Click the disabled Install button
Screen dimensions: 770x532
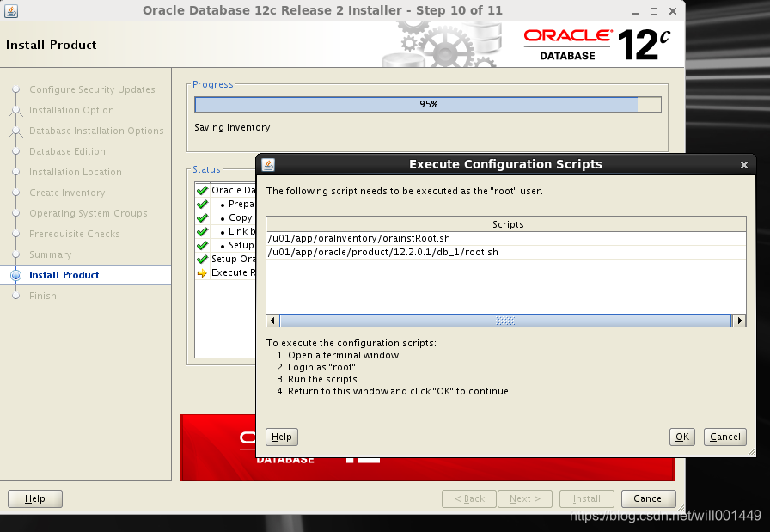pyautogui.click(x=586, y=498)
